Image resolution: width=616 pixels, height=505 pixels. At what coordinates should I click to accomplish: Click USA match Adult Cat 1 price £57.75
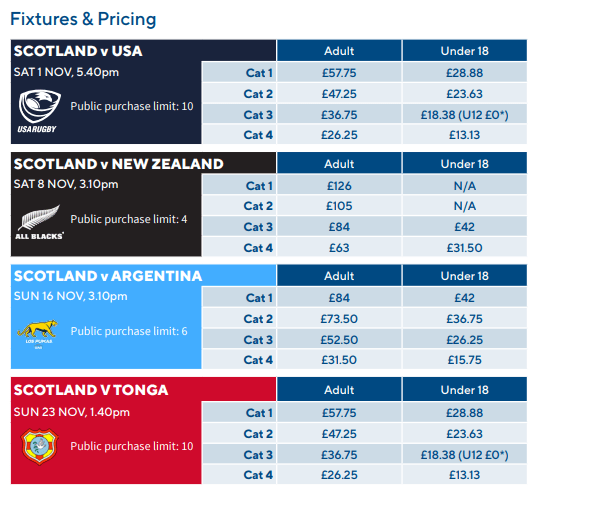pos(339,73)
